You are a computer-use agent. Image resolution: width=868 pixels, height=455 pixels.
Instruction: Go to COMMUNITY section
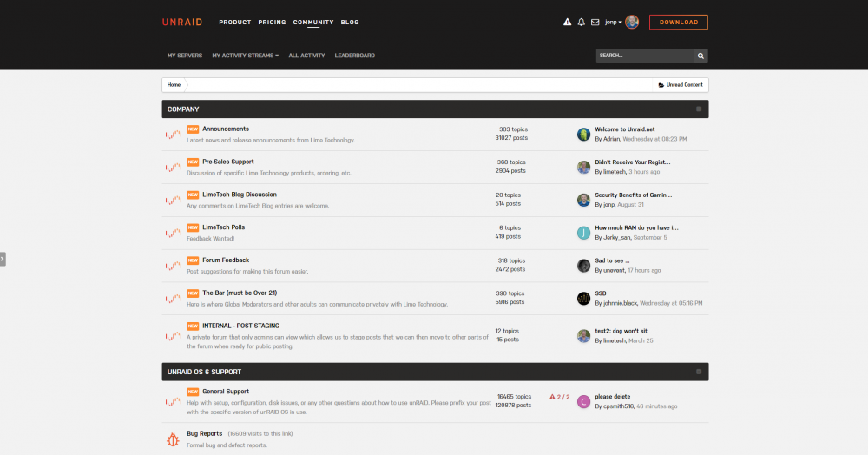(313, 22)
